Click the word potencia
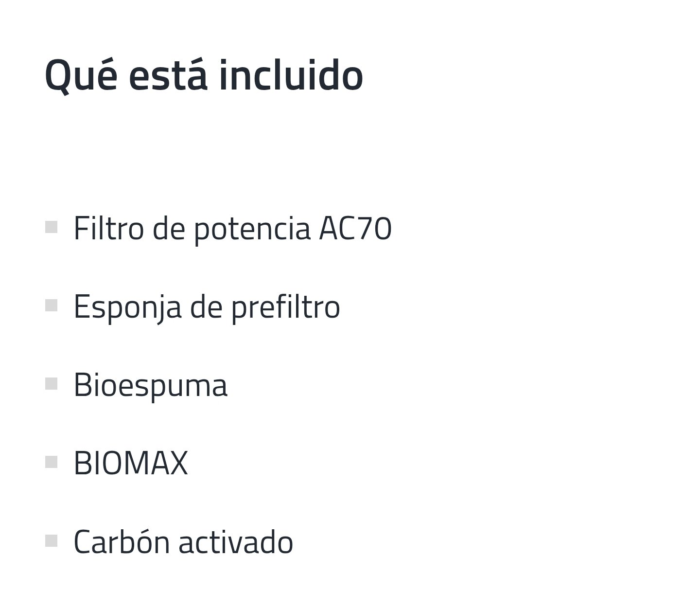This screenshot has height=593, width=700. pyautogui.click(x=252, y=230)
